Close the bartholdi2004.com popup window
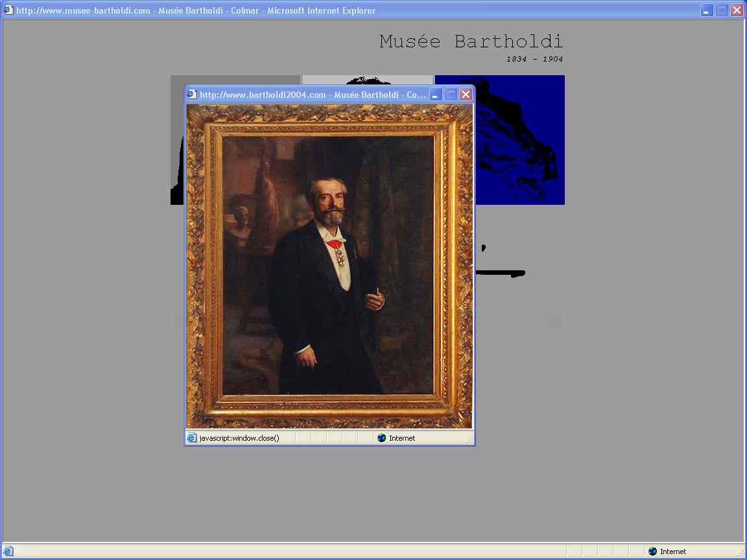The image size is (747, 560). 466,95
